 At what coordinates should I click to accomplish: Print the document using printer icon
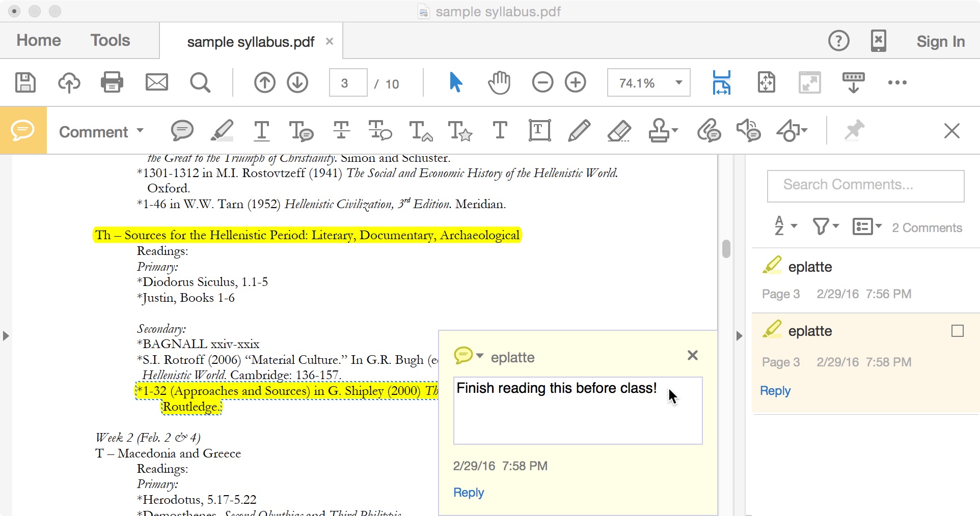point(112,82)
